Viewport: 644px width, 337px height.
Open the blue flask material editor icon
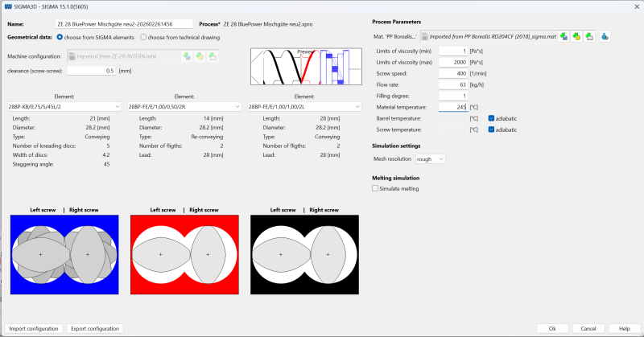[x=605, y=36]
